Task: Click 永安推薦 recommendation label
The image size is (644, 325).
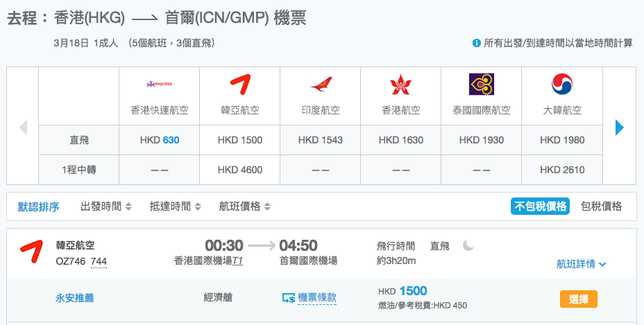Action: point(74,298)
